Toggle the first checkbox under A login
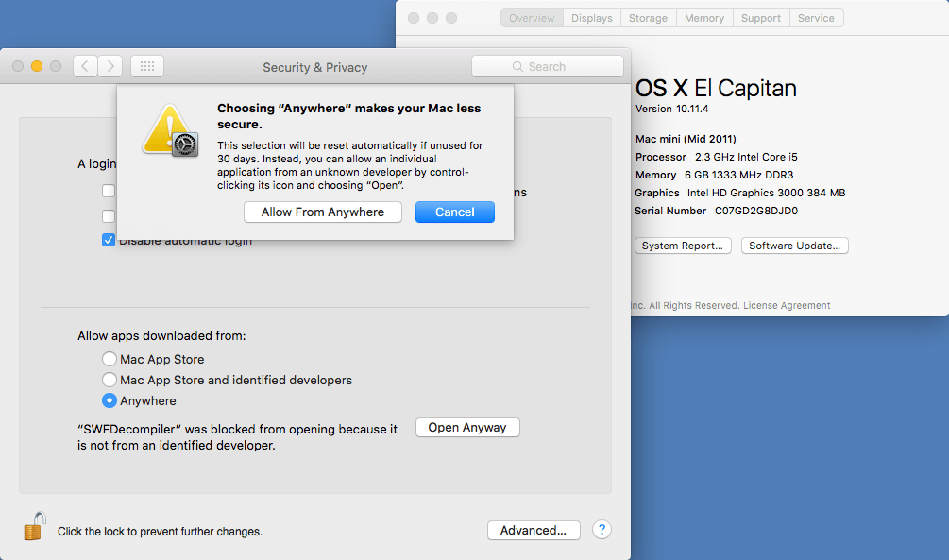This screenshot has height=560, width=949. coord(109,192)
